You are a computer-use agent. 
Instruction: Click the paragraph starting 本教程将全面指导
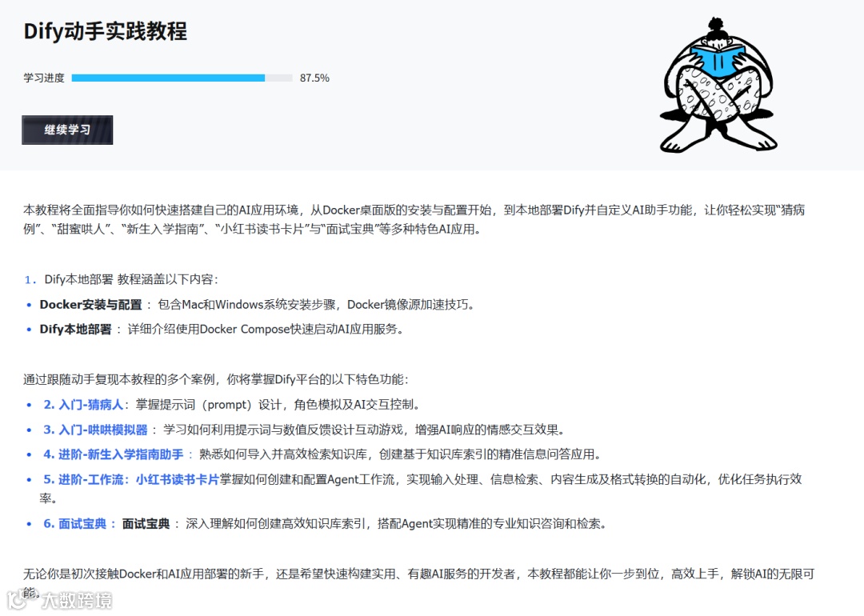[414, 219]
